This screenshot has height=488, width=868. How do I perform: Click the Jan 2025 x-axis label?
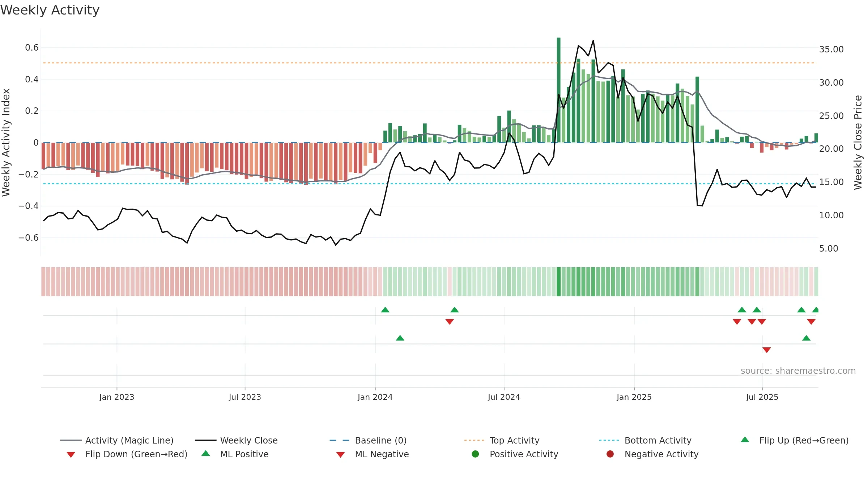tap(634, 397)
